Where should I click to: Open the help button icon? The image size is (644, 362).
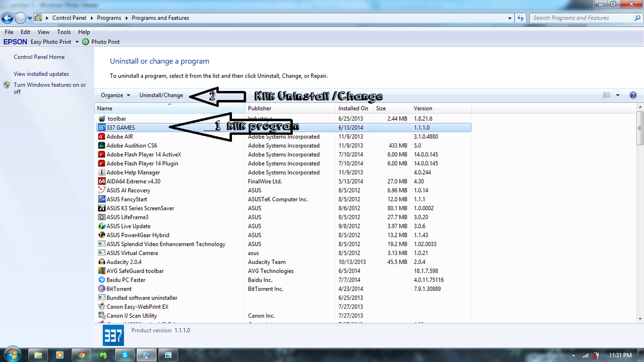(633, 95)
